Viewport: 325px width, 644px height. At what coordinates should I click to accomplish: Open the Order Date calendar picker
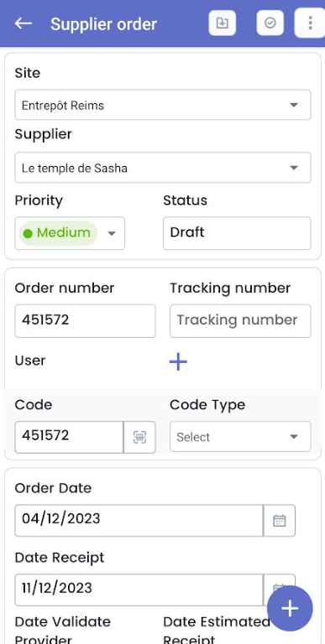(280, 521)
